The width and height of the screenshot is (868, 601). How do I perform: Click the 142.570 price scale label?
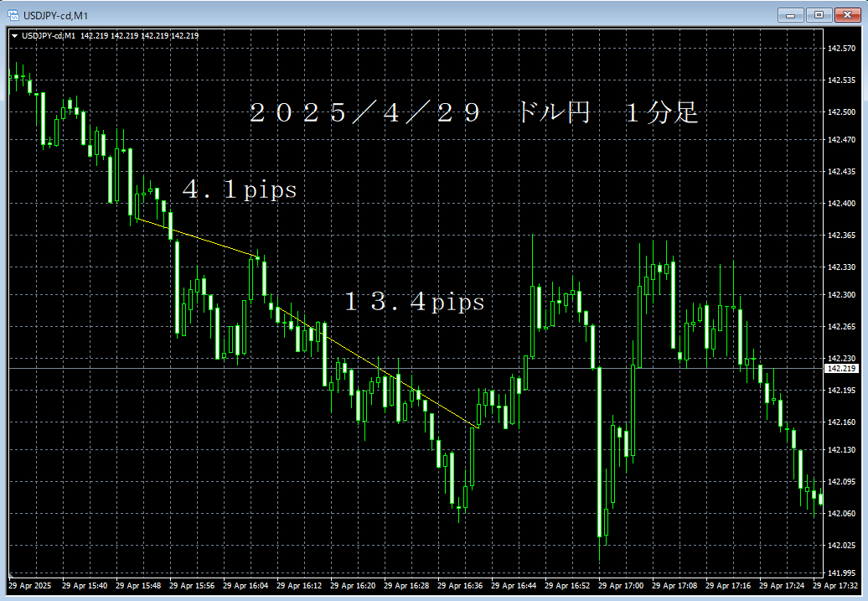click(841, 48)
